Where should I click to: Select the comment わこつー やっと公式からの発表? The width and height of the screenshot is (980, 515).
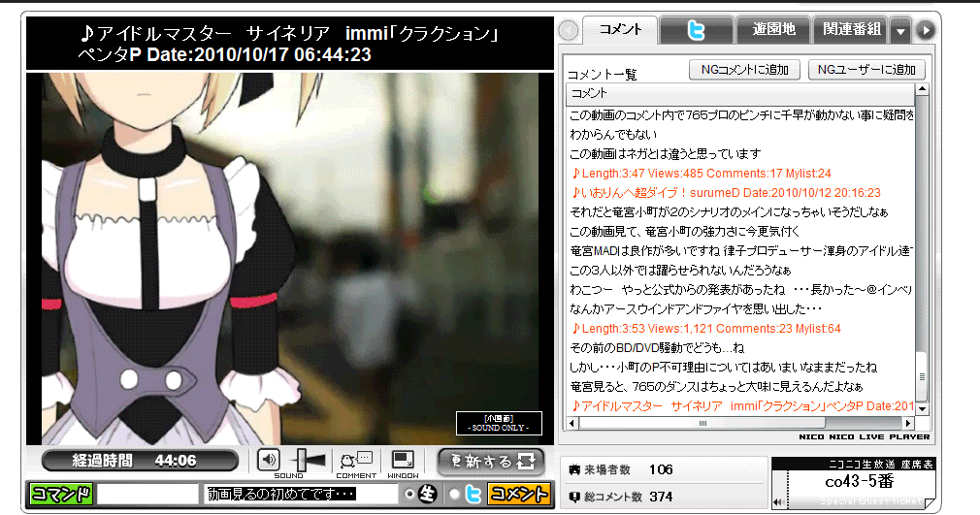[x=740, y=289]
